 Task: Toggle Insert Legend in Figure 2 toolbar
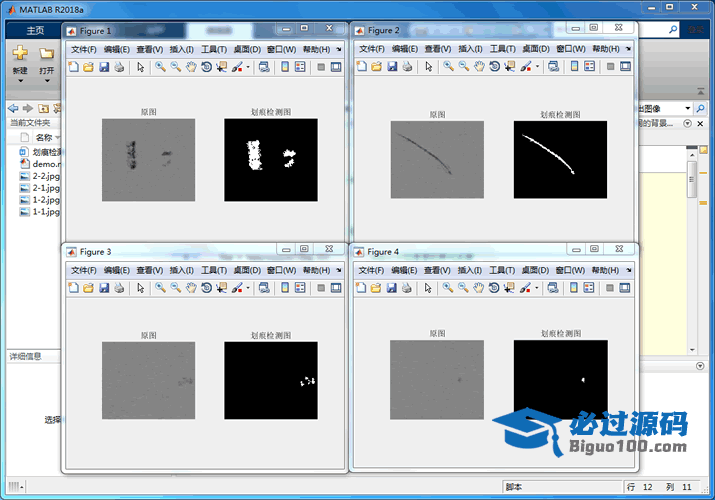click(589, 67)
